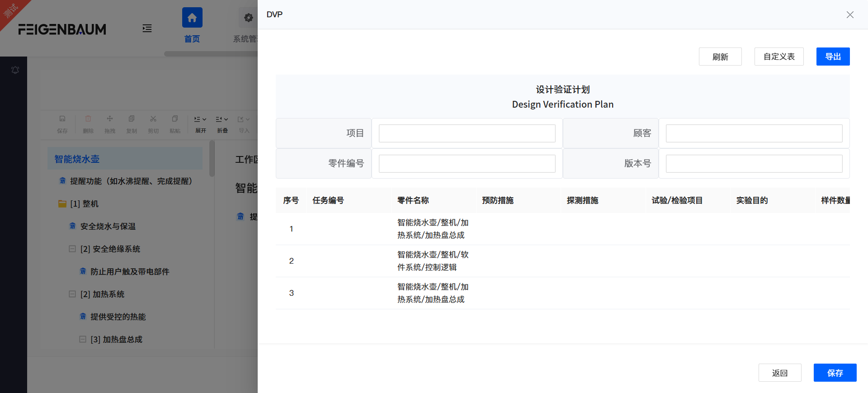Open 自定义表 custom table
The image size is (868, 393).
(779, 57)
